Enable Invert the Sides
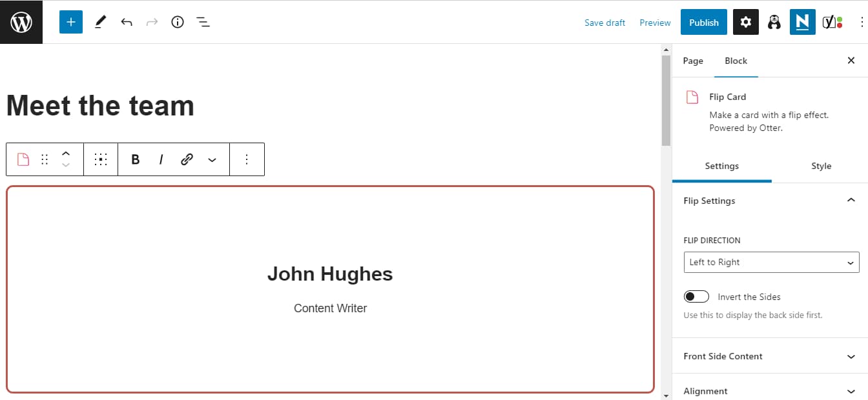Screen dimensions: 868x400 [696, 295]
